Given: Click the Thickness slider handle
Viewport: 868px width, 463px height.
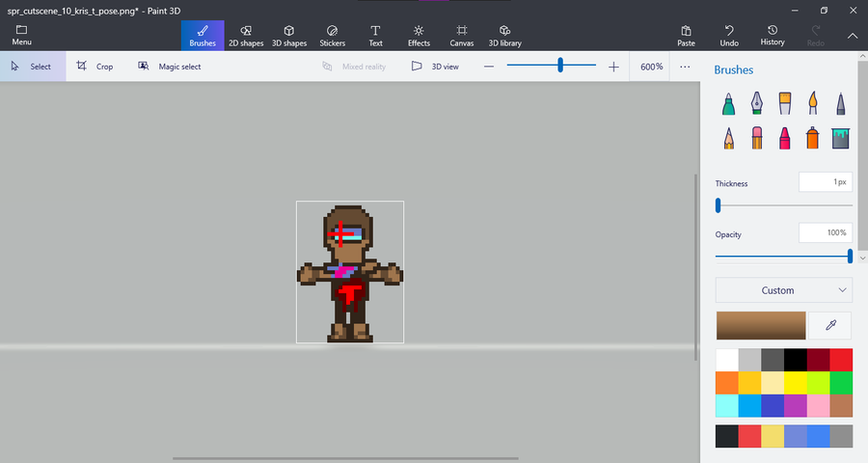Looking at the screenshot, I should pyautogui.click(x=718, y=205).
